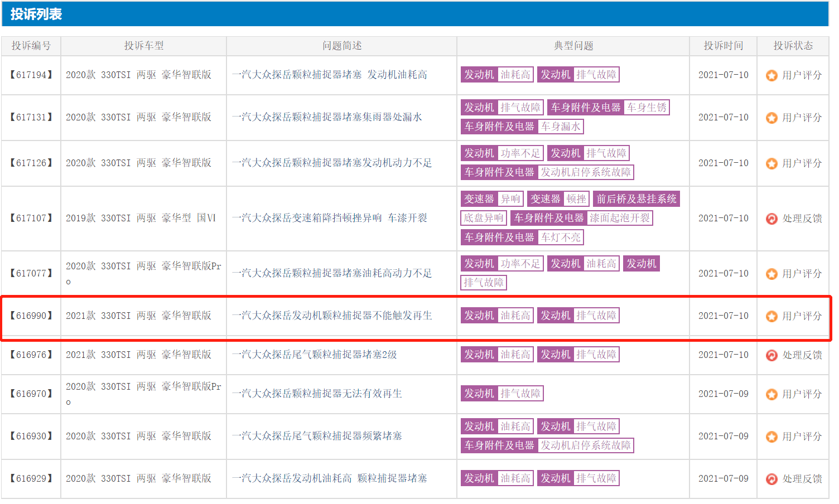This screenshot has width=839, height=504.
Task: Click 用户评分 status for complaint 616990
Action: pos(802,316)
